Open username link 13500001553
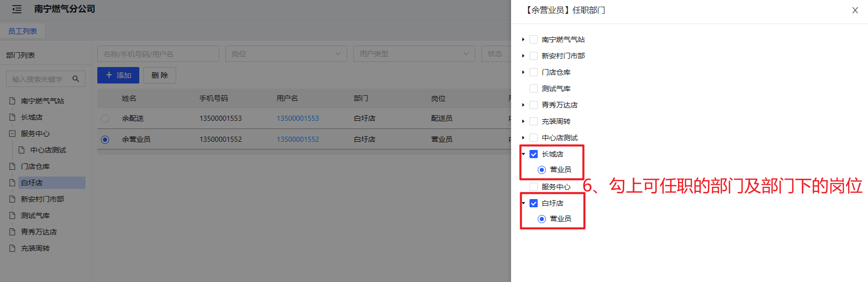The image size is (868, 282). [x=298, y=118]
